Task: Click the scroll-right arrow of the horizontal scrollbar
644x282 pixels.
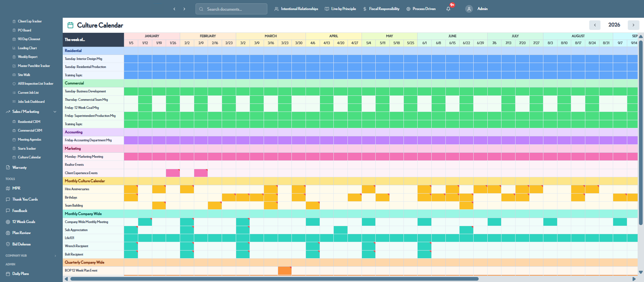Action: pos(634,279)
